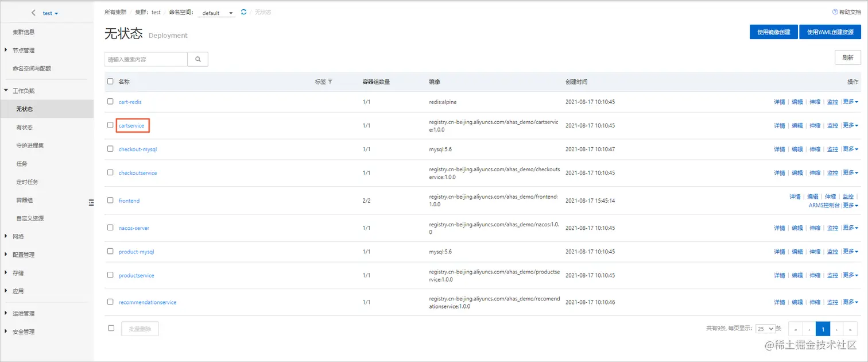Click 伸缩 for the product-mysql row
The width and height of the screenshot is (868, 362).
815,252
